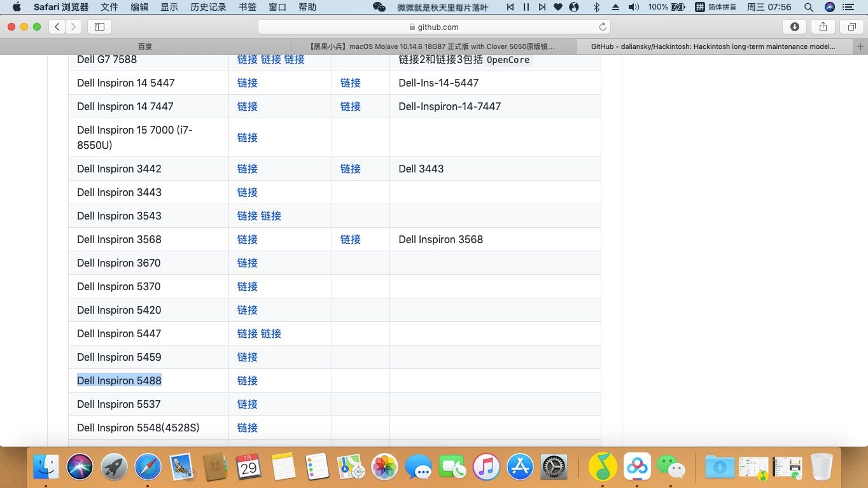
Task: Show all tabs overview
Action: click(x=851, y=27)
